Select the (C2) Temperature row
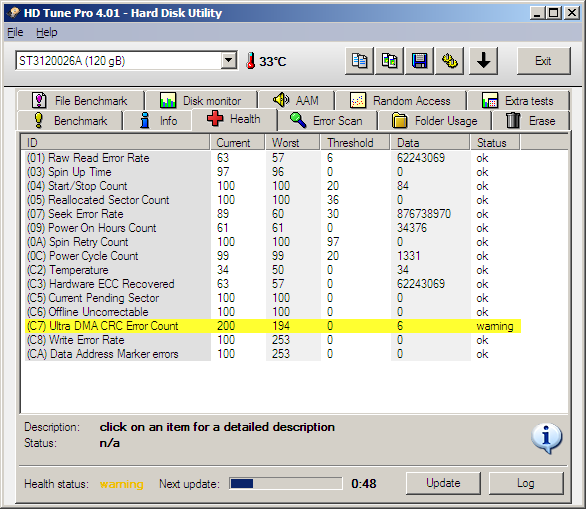This screenshot has height=509, width=586. [x=272, y=270]
